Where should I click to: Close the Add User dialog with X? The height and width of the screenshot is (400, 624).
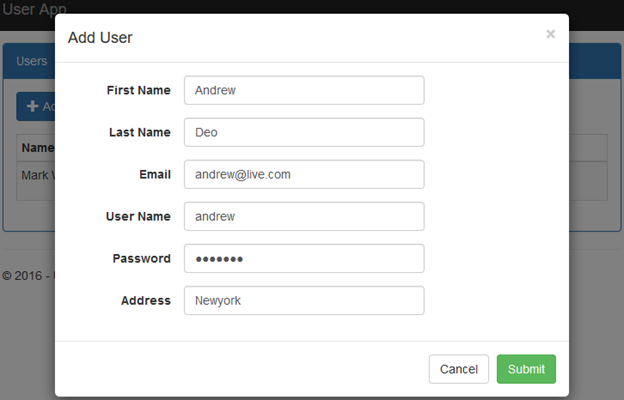click(550, 34)
